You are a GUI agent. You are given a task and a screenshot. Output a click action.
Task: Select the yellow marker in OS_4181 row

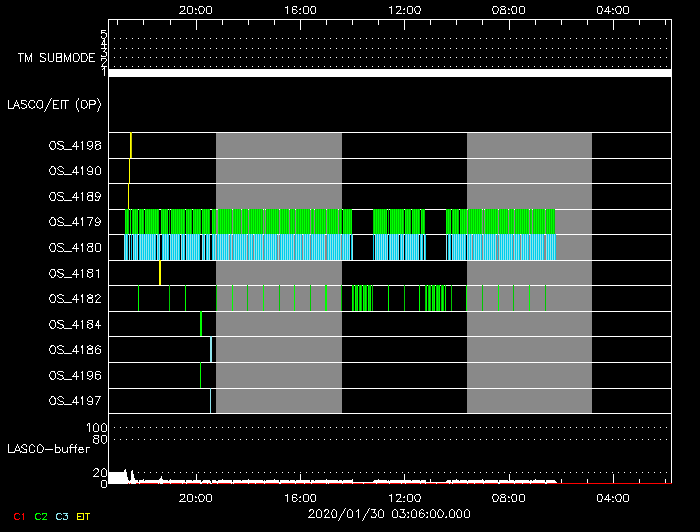(x=160, y=272)
